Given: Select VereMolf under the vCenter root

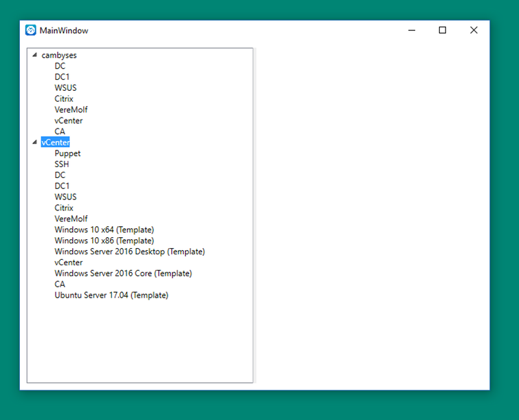Looking at the screenshot, I should [71, 219].
